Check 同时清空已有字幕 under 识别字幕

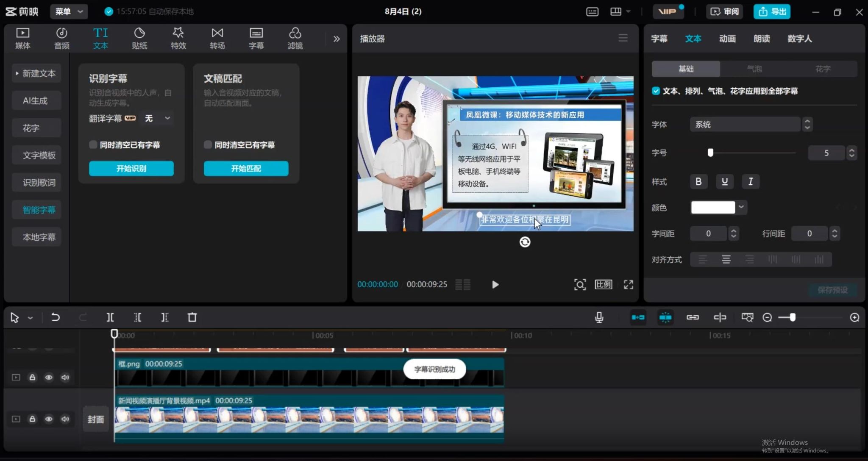tap(93, 144)
